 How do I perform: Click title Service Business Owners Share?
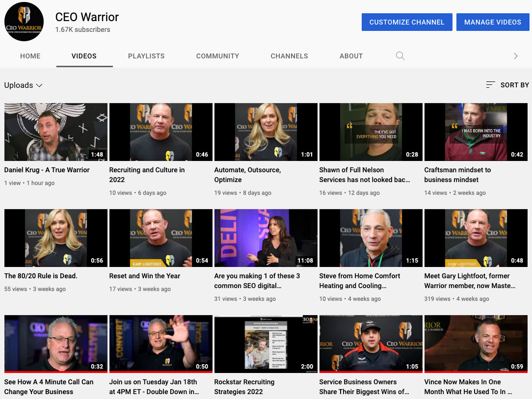[x=364, y=386]
